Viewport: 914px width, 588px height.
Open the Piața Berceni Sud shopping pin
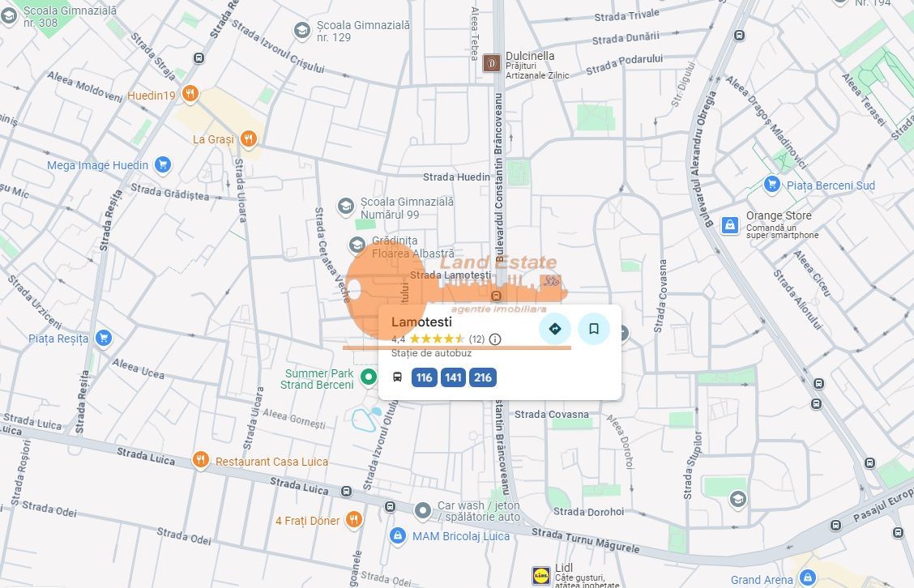tap(771, 184)
